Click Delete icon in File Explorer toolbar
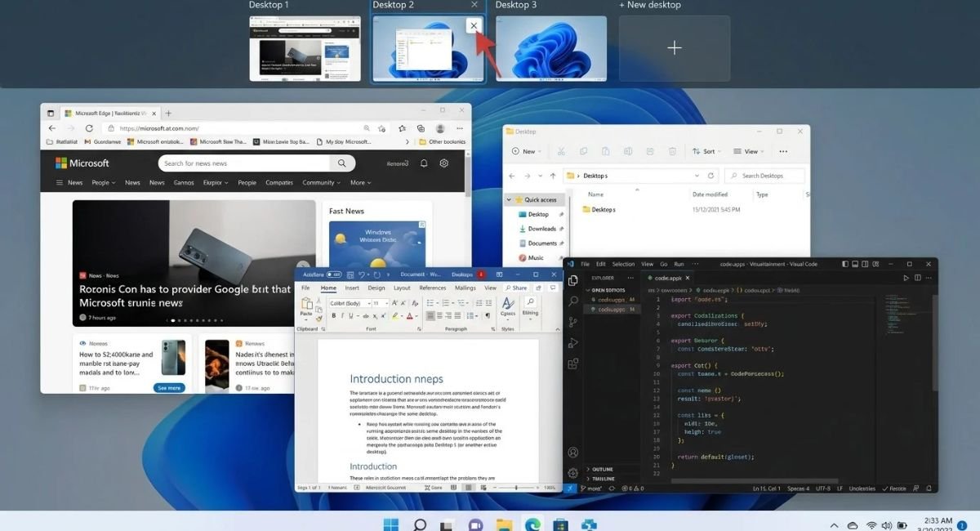Screen dimensions: 980x531 pyautogui.click(x=672, y=151)
